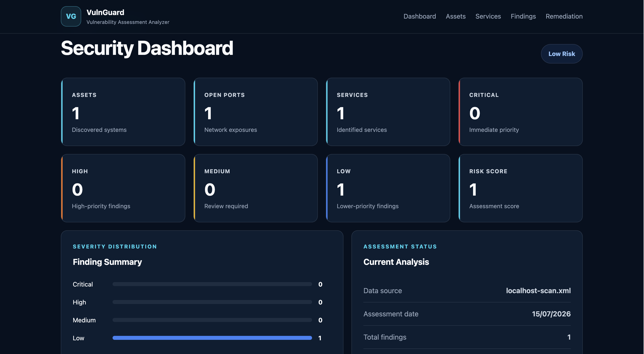Click the Critical stat card

pyautogui.click(x=521, y=112)
